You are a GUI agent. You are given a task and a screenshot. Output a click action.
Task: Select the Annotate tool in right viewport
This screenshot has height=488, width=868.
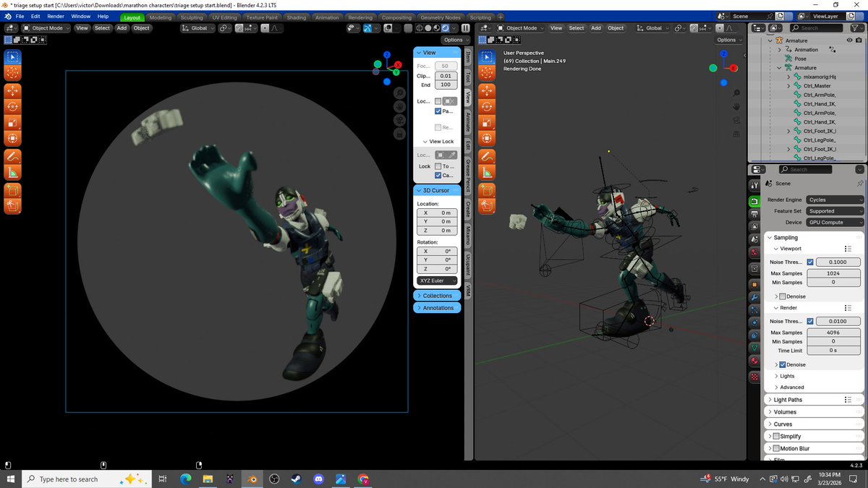tap(487, 156)
